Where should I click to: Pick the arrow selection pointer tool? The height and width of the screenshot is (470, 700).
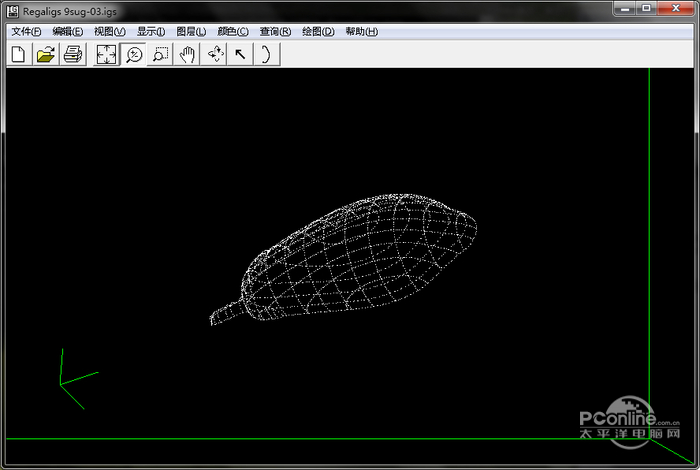point(240,54)
